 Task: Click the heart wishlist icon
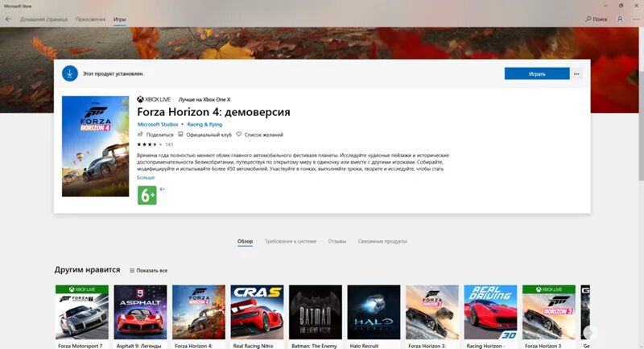[x=238, y=135]
